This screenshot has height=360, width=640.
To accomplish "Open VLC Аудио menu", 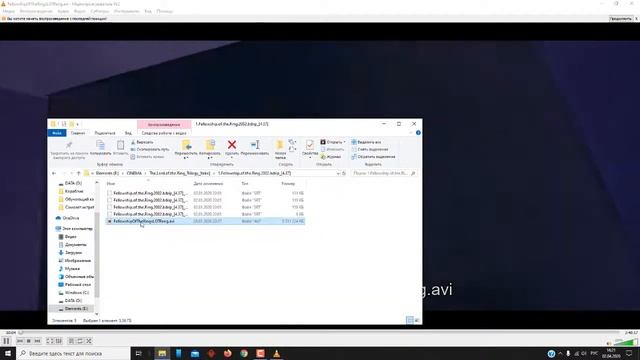I will click(63, 11).
